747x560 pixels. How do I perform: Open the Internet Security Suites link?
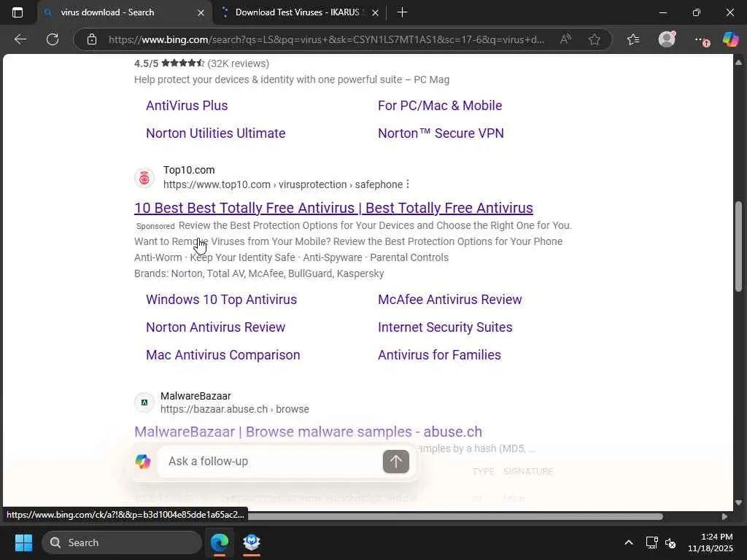coord(445,327)
